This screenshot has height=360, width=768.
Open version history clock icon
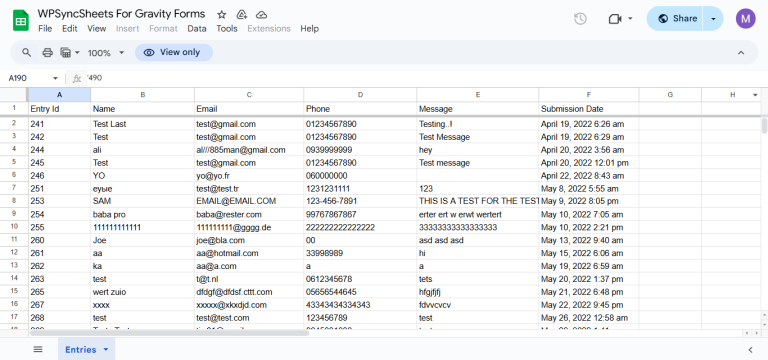(x=580, y=19)
